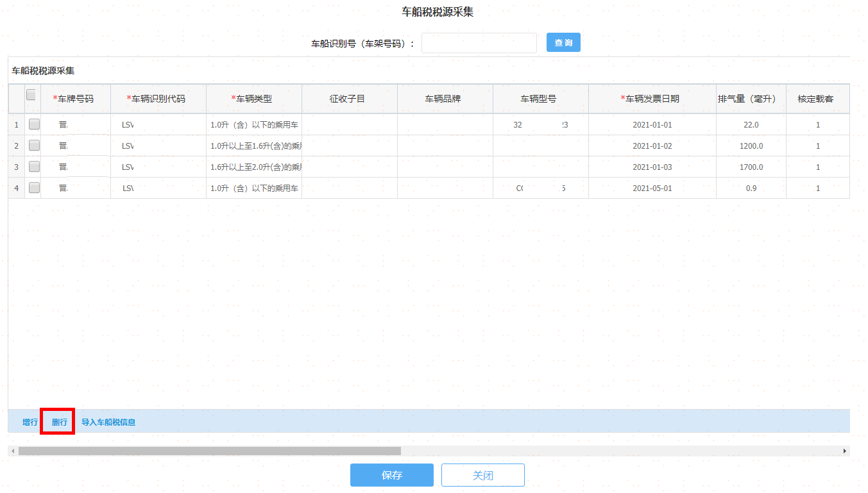Select invoice date cell 2021-01-01
868x493 pixels.
[x=652, y=124]
